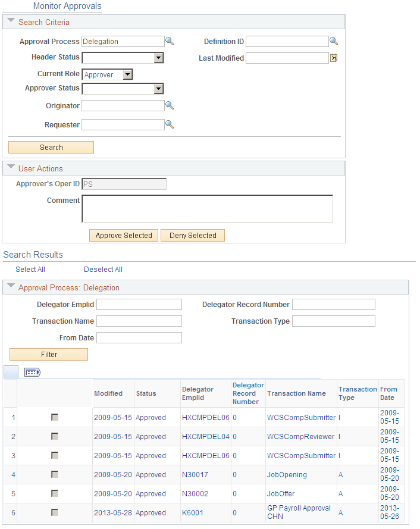Collapse the Search Criteria section
The width and height of the screenshot is (420, 529).
click(10, 21)
